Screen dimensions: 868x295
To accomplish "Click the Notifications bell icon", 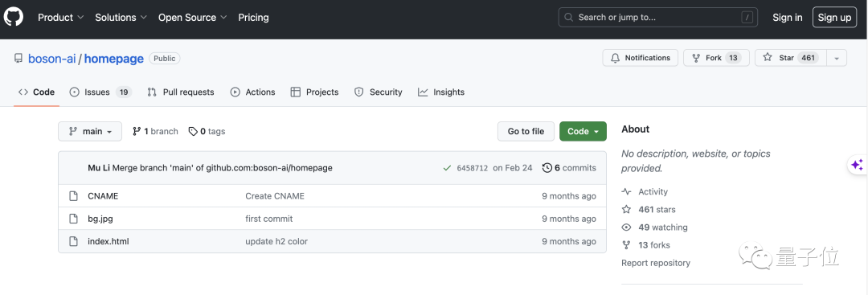I will (x=616, y=58).
